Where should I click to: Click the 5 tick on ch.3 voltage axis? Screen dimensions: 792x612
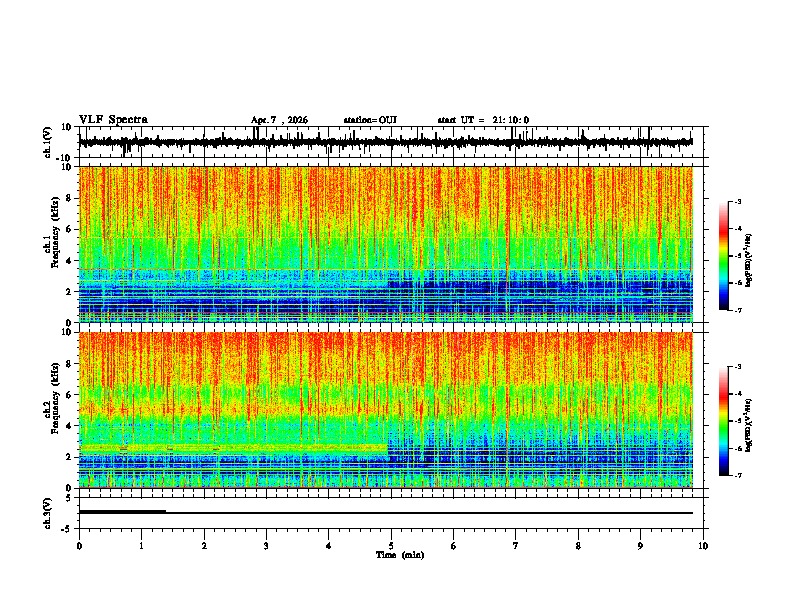70,498
